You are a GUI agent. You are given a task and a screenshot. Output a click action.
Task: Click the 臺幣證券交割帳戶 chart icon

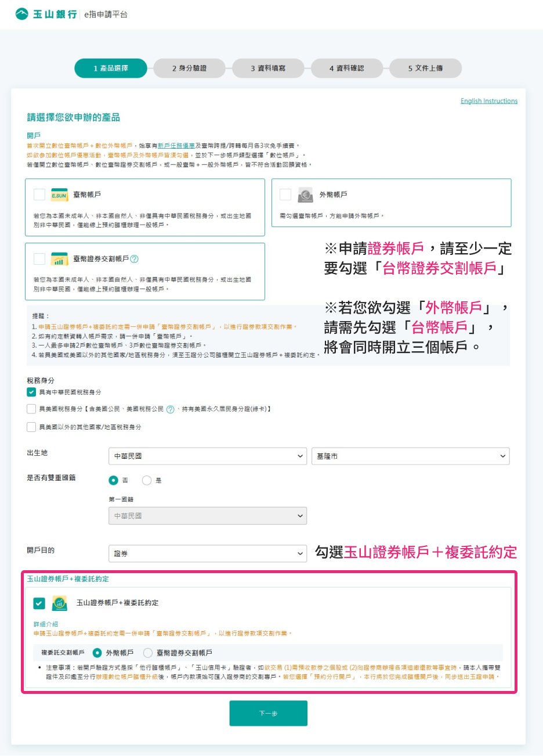(59, 259)
